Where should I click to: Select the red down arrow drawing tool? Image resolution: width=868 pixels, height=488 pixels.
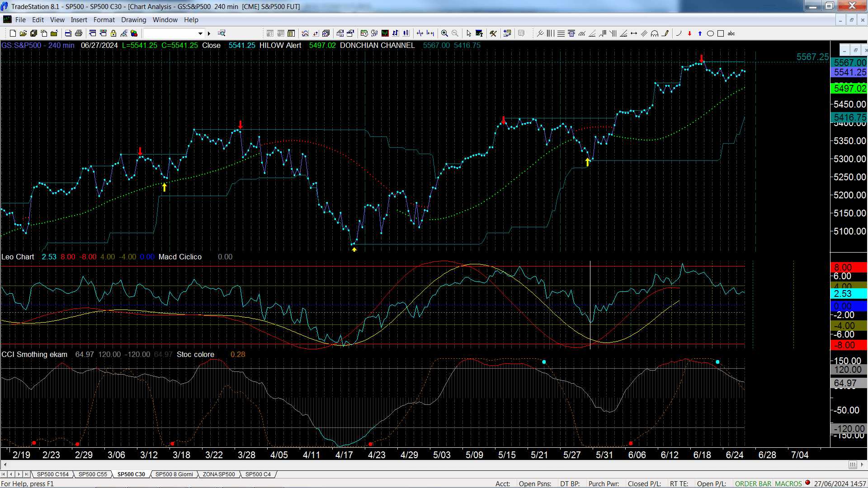[x=689, y=33]
